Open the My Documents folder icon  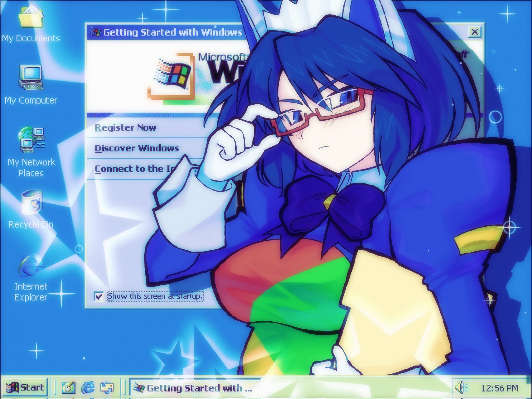[x=31, y=17]
